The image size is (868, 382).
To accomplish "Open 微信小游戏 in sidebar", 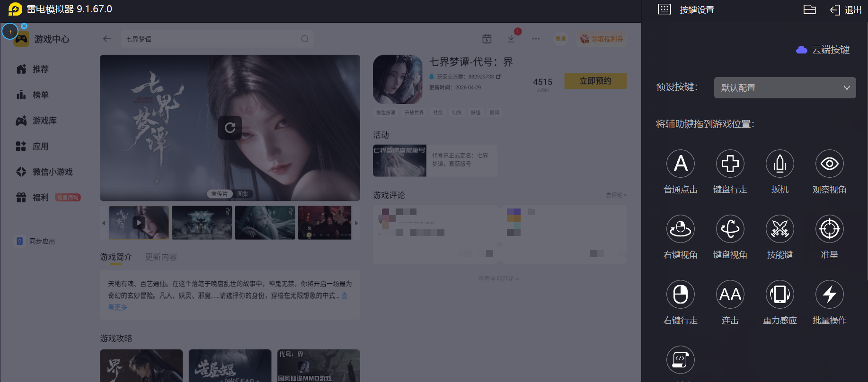I will 44,172.
